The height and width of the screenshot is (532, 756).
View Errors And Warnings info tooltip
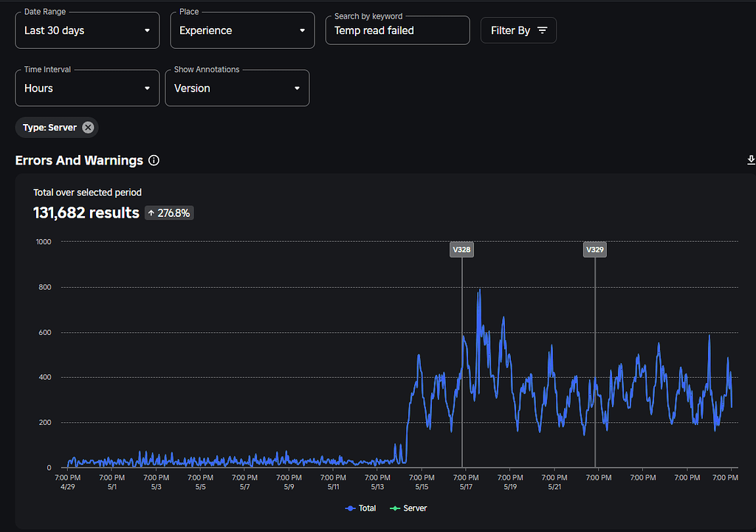click(x=153, y=160)
